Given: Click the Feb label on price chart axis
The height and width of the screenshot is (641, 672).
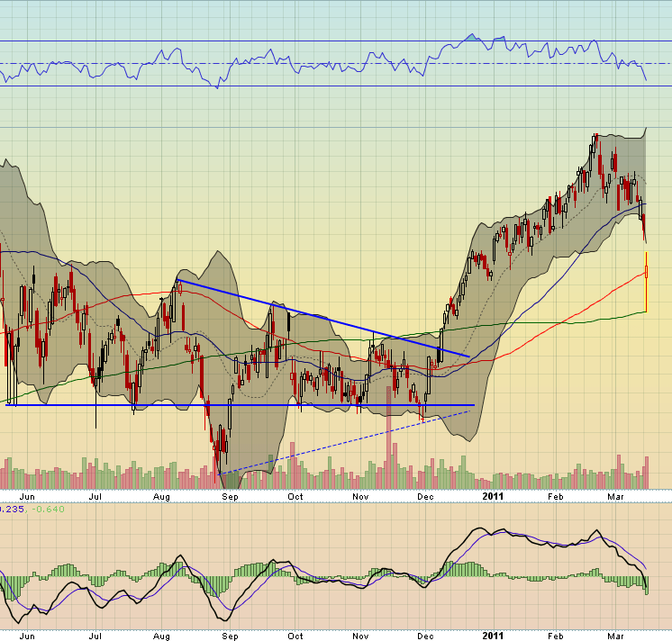Looking at the screenshot, I should point(556,497).
